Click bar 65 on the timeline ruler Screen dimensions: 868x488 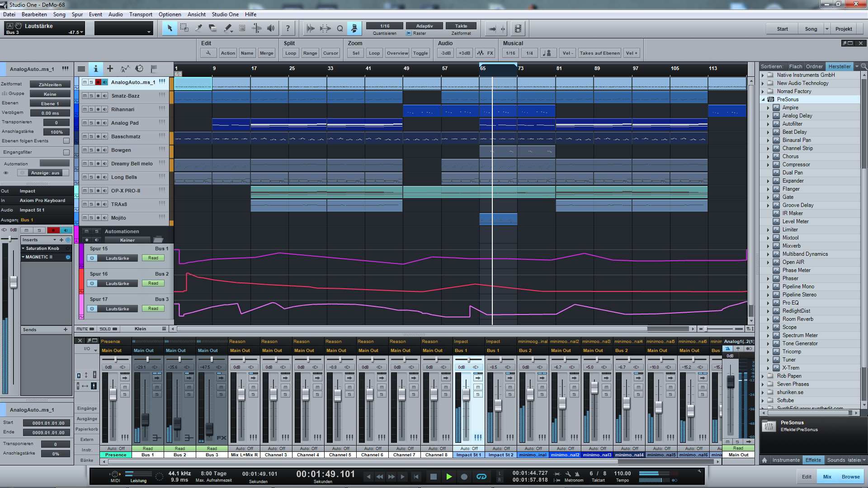[x=483, y=68]
